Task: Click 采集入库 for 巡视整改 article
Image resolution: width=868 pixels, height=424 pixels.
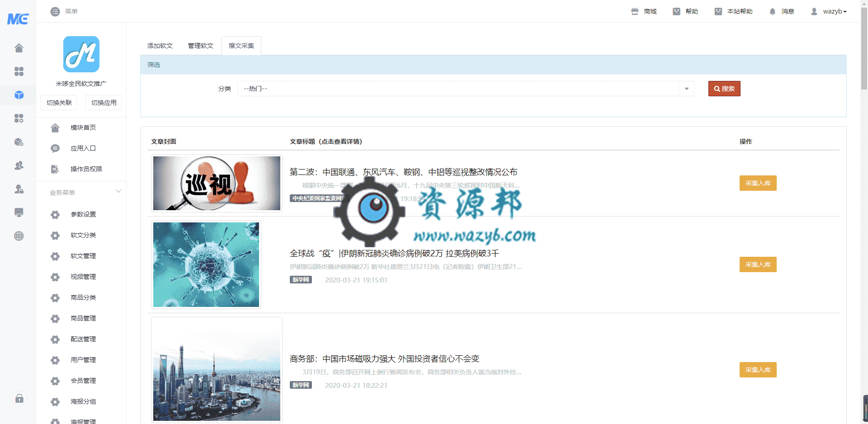Action: click(x=758, y=183)
